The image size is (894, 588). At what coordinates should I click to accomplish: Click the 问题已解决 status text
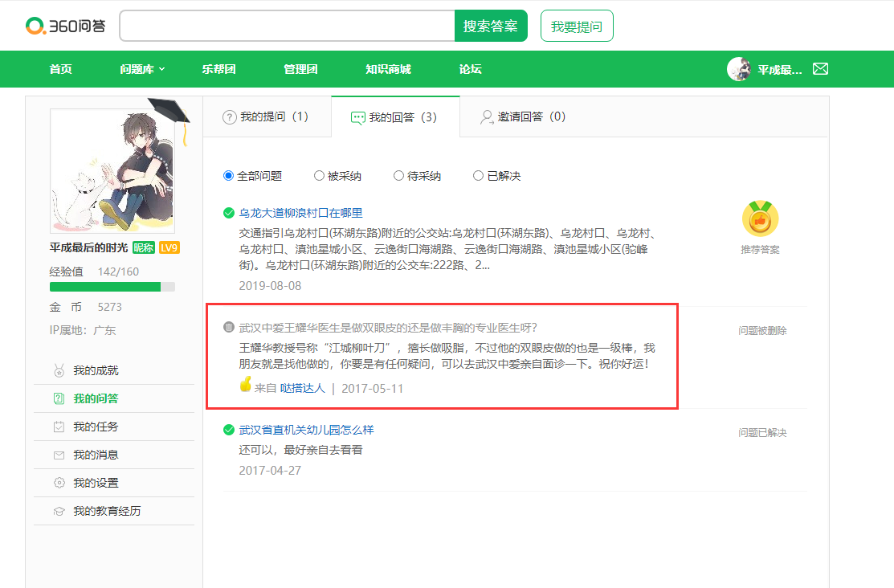[x=762, y=433]
